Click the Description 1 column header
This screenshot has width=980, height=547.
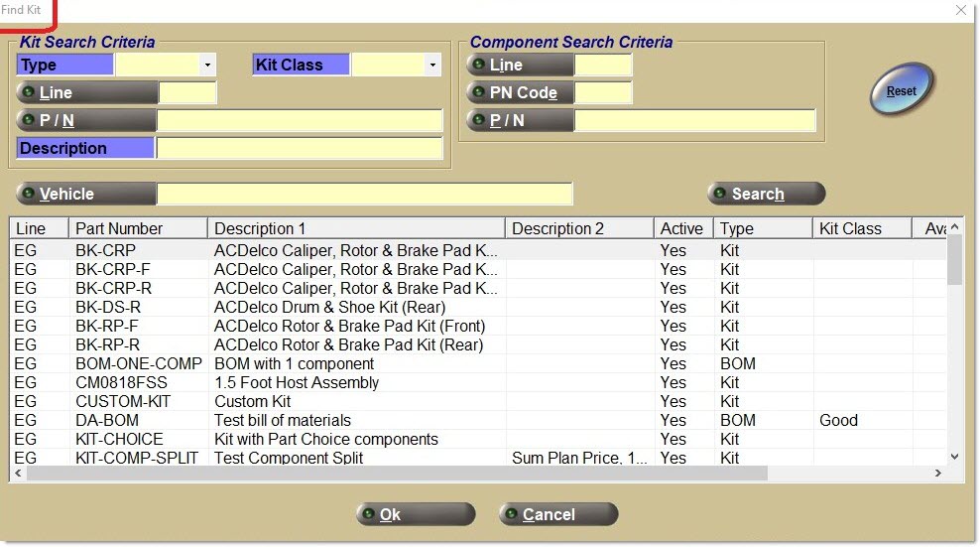click(356, 228)
